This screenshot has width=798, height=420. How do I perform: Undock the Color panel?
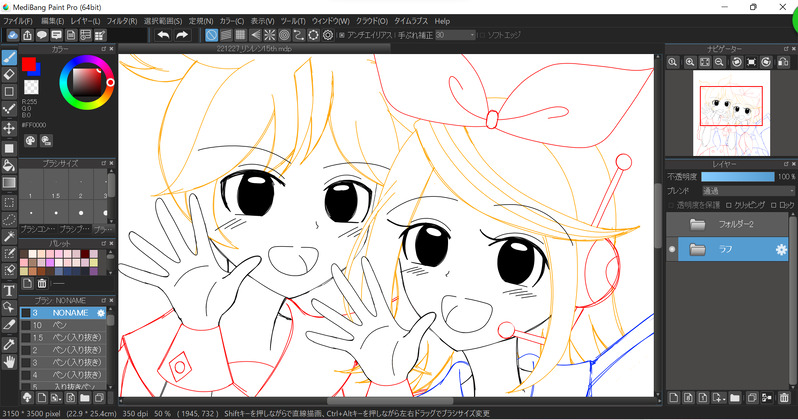(x=104, y=49)
